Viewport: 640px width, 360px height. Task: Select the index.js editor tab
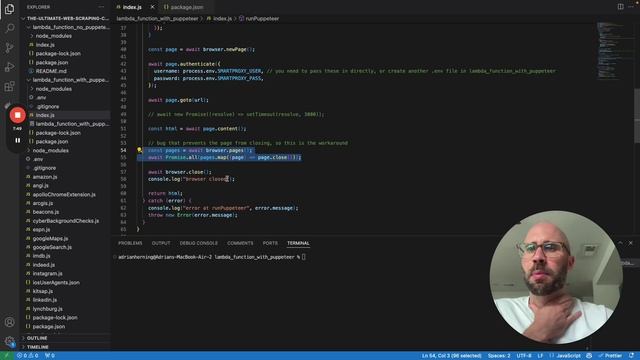click(x=132, y=7)
